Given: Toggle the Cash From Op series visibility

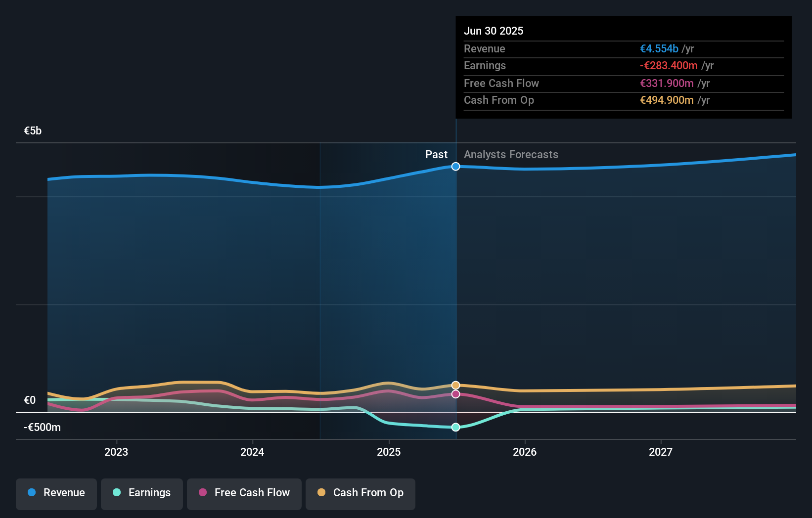Looking at the screenshot, I should pyautogui.click(x=361, y=493).
